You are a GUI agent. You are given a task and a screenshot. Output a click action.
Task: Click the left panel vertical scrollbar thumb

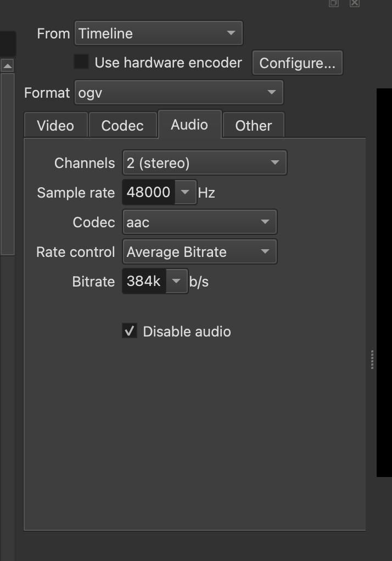(x=8, y=164)
